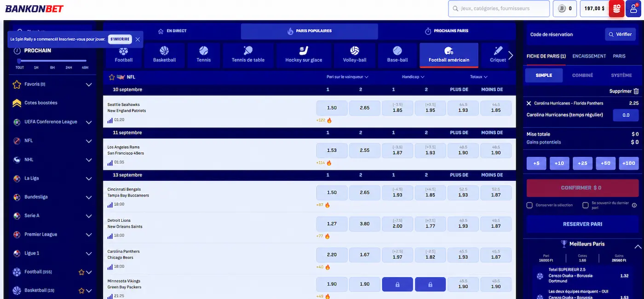
Task: Open the ENCAISSEMENT tab
Action: [589, 56]
